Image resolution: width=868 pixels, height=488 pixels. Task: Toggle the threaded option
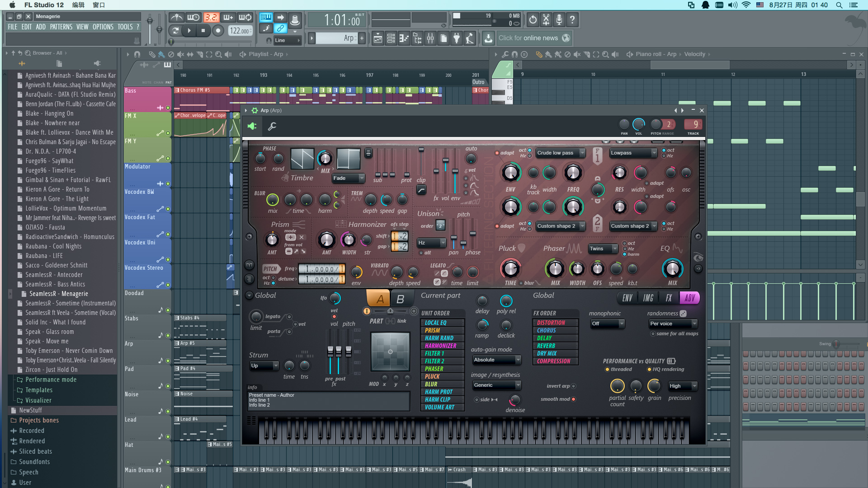[x=607, y=370]
